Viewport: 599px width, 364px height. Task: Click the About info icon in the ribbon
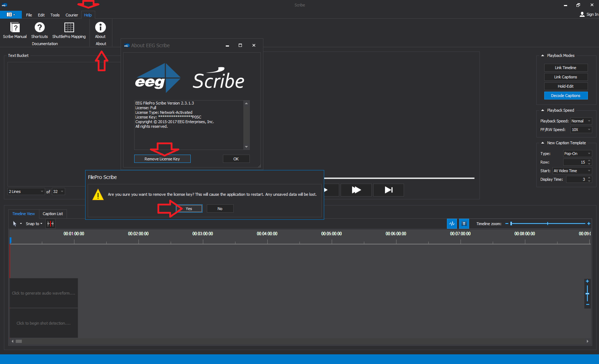pyautogui.click(x=100, y=27)
